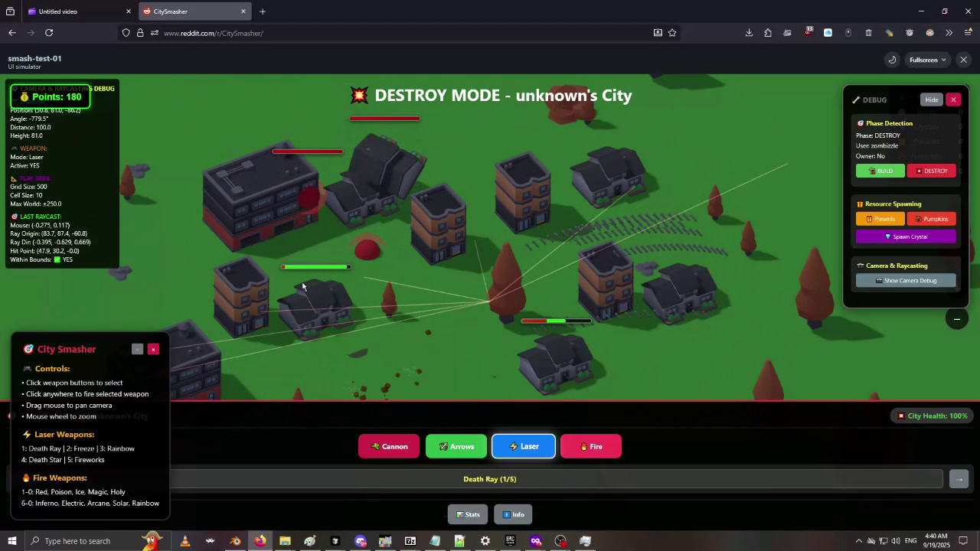
Task: Click the install app icon in address bar
Action: point(658,33)
